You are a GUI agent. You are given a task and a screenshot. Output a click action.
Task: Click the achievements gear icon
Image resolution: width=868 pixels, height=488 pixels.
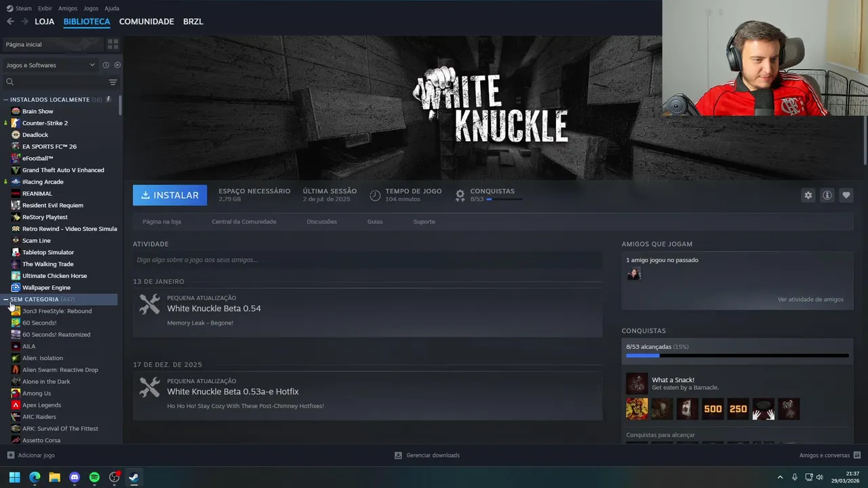tap(460, 195)
